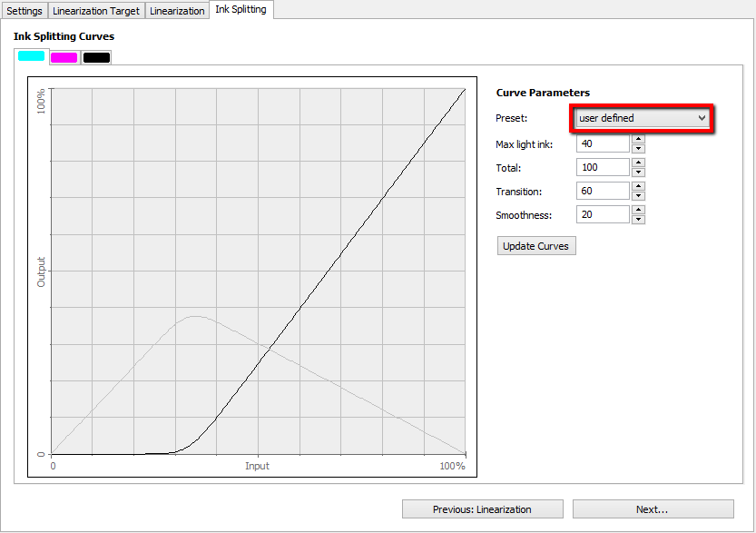Viewport: 756px width, 533px height.
Task: Decrease Max light ink value
Action: [x=638, y=149]
